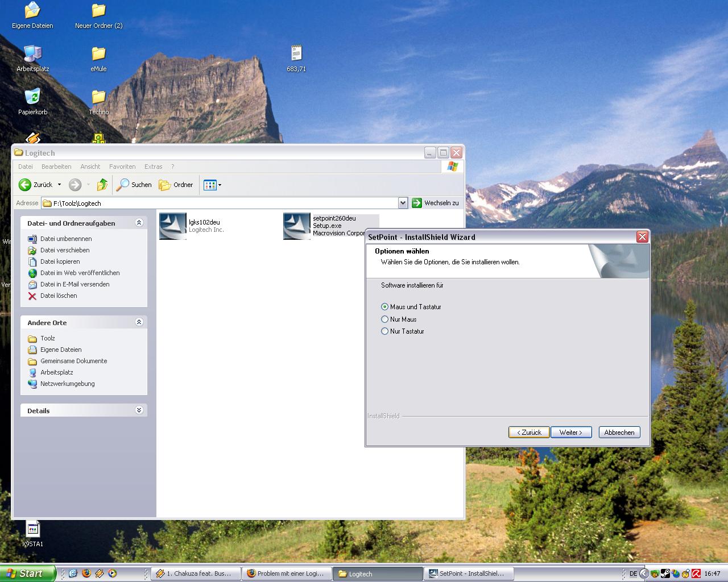Select the lgks102deu file icon

tap(173, 226)
